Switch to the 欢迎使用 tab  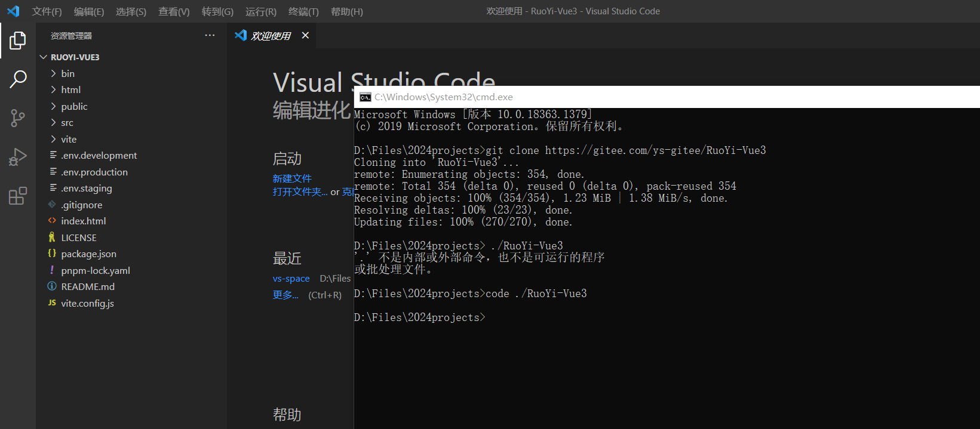click(x=271, y=36)
